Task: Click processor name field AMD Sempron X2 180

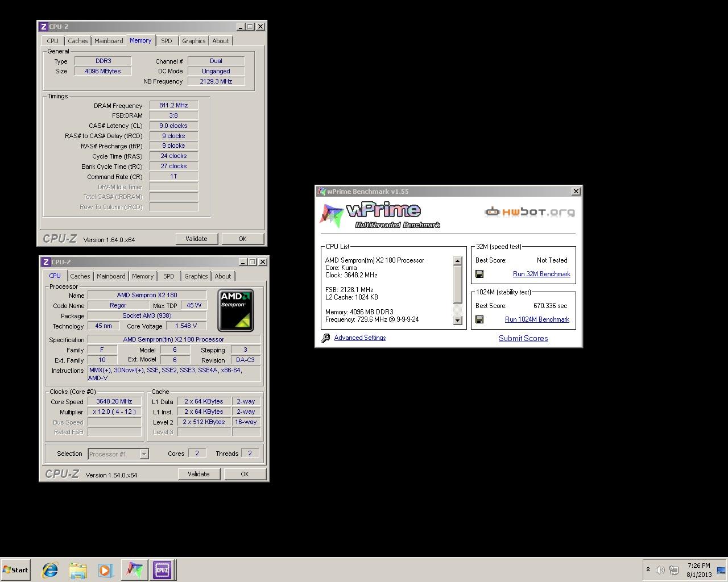Action: click(147, 295)
